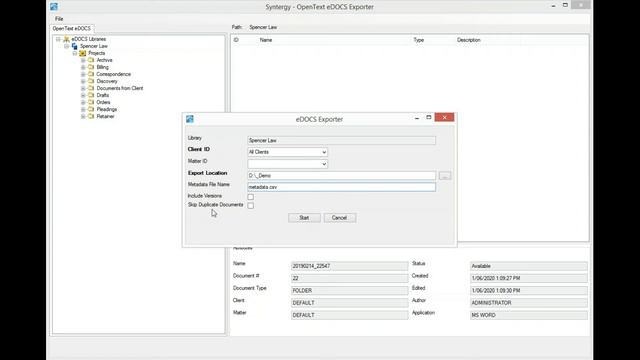Expand the Archive folder
Image resolution: width=640 pixels, height=360 pixels.
click(x=83, y=60)
